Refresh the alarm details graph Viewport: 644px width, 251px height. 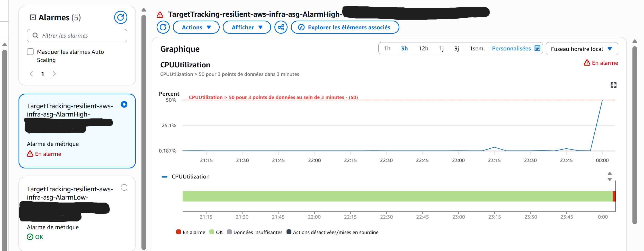coord(163,27)
